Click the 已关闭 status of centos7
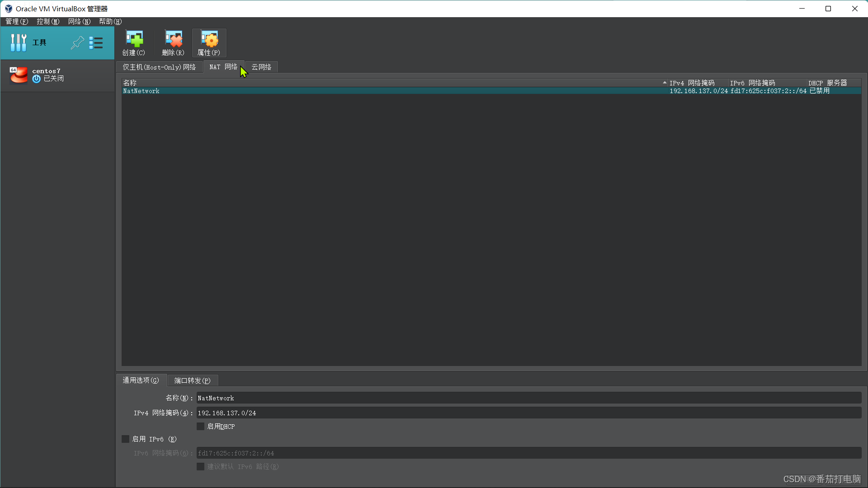This screenshot has height=488, width=868. pyautogui.click(x=53, y=79)
